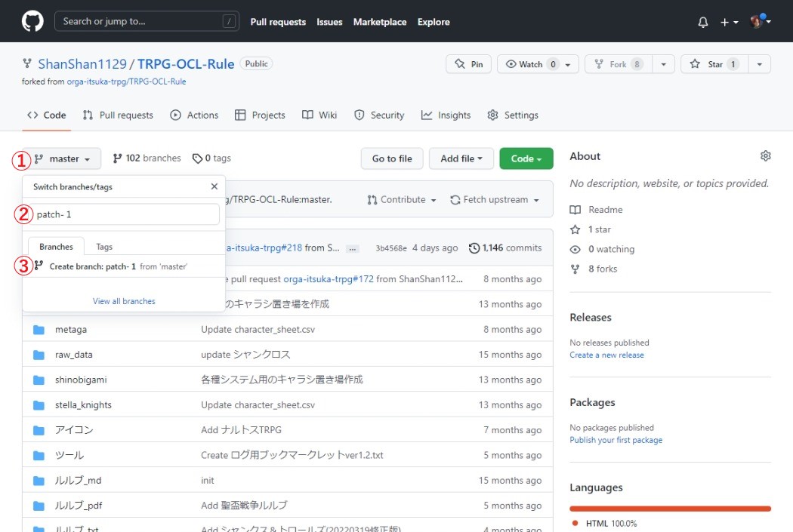Open the ツール folder

point(69,455)
